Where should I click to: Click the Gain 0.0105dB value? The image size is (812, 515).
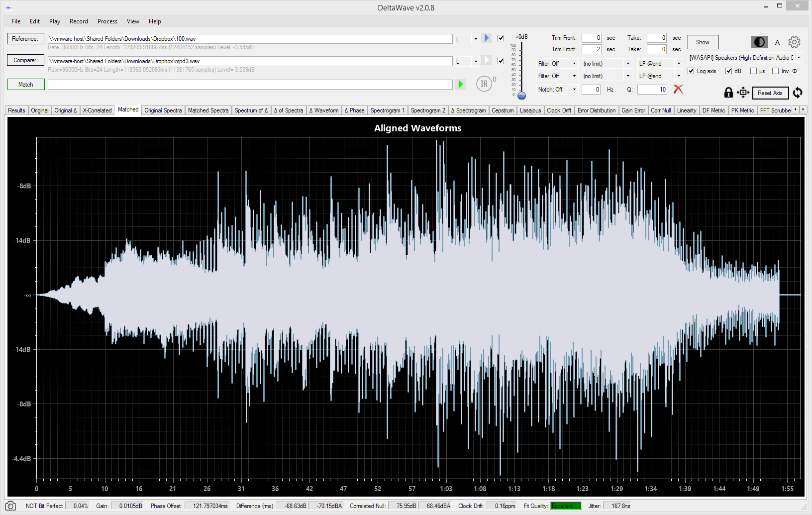tap(127, 506)
